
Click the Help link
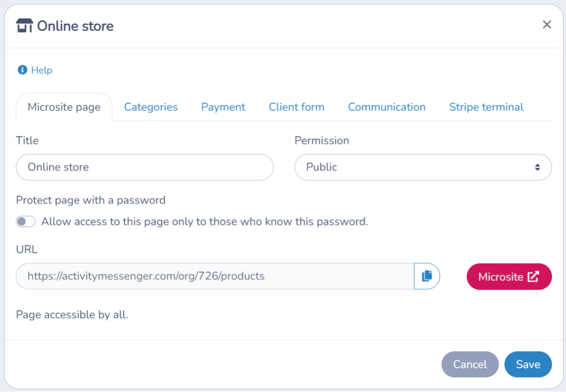click(x=42, y=70)
